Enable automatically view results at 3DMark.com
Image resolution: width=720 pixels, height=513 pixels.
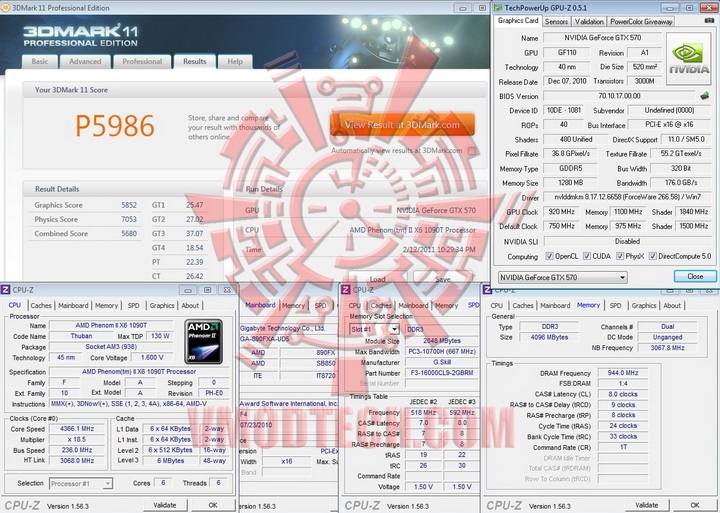coord(472,151)
